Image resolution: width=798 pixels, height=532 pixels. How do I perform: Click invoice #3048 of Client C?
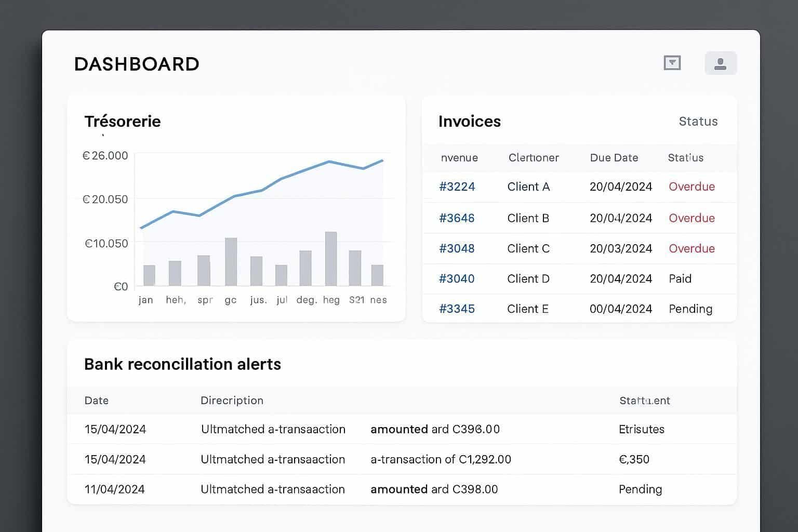(x=457, y=248)
